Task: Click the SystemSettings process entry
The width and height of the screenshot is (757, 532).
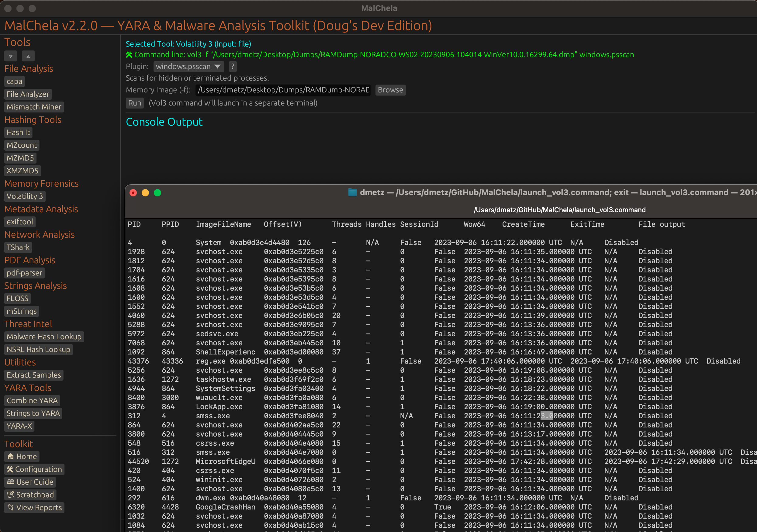Action: coord(226,389)
